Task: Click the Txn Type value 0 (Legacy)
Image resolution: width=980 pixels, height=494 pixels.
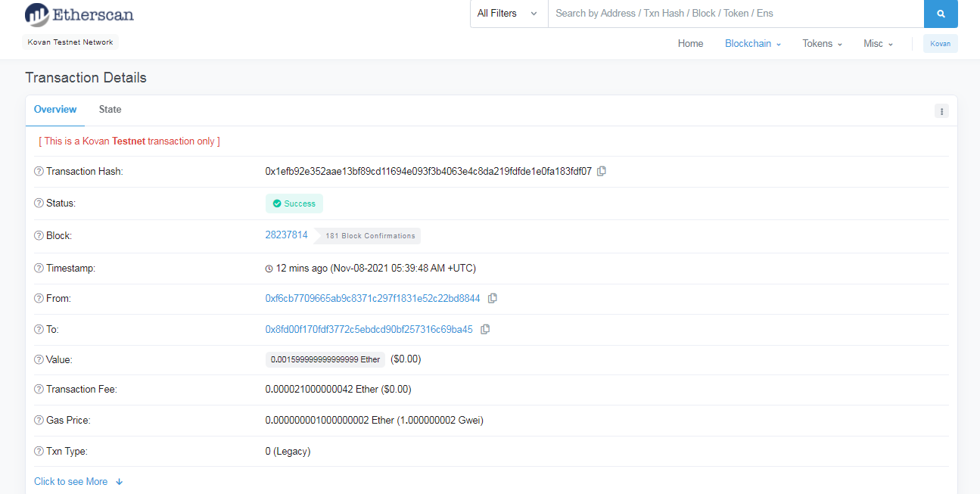Action: coord(288,451)
